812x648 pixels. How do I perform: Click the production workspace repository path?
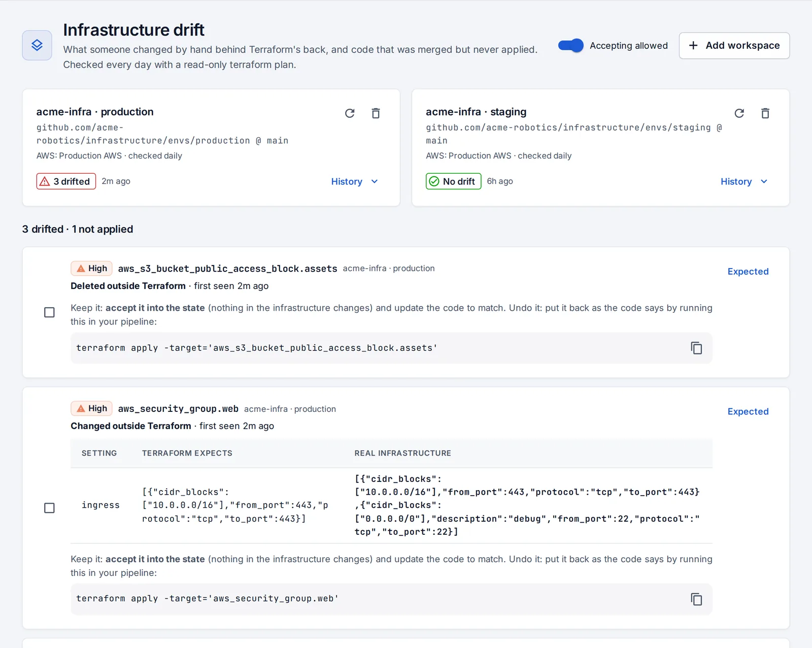pos(162,134)
